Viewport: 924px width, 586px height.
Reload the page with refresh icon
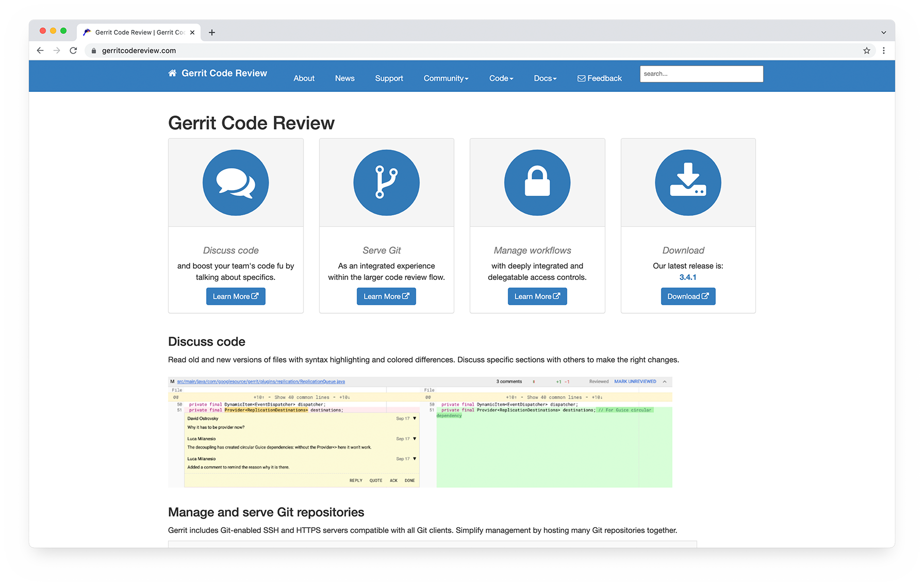(x=73, y=51)
